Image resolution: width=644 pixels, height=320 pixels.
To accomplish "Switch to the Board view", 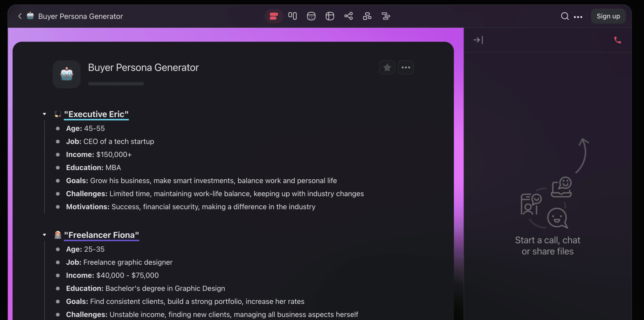I will pyautogui.click(x=292, y=16).
